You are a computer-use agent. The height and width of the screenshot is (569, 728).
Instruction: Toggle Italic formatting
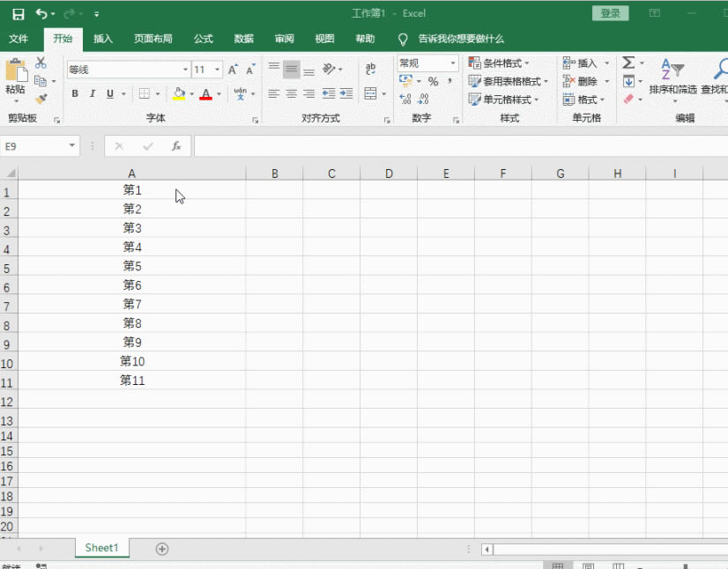point(93,93)
